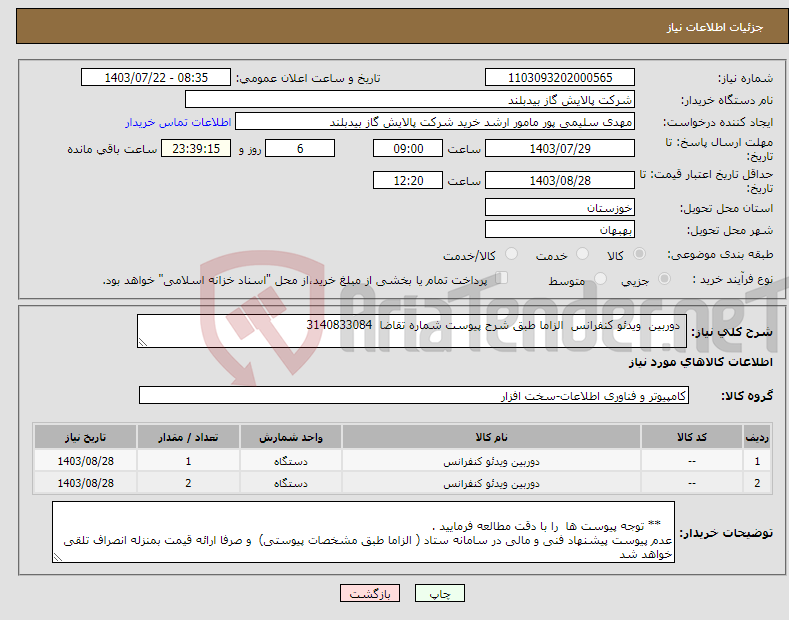789x620 pixels.
Task: Click the request creator field مهدی سلیمی پور
Action: point(435,121)
